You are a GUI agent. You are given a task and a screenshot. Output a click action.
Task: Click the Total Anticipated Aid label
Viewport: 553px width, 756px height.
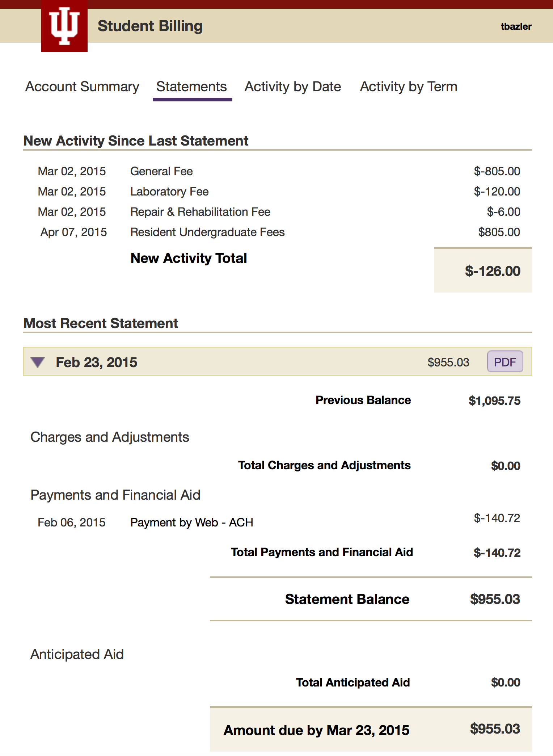[x=353, y=682]
